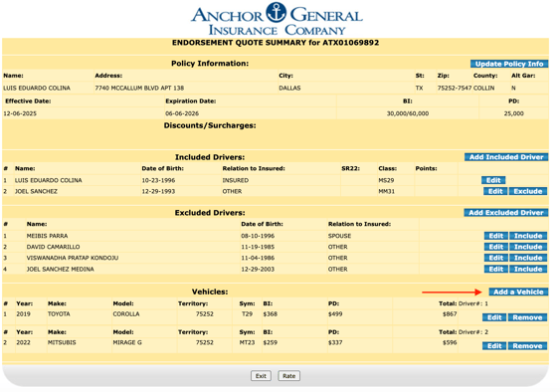Screen dimensions: 560x392
Task: Click the county value COLLIN
Action: (x=484, y=88)
